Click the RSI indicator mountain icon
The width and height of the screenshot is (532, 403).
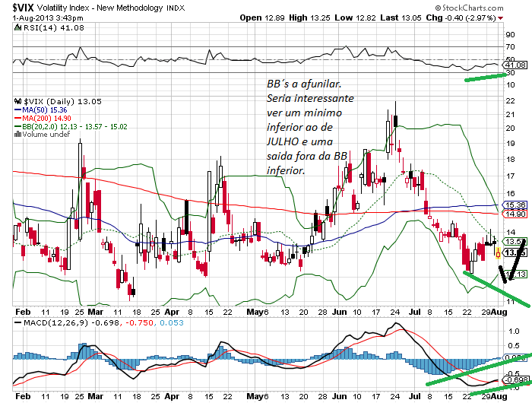(18, 28)
